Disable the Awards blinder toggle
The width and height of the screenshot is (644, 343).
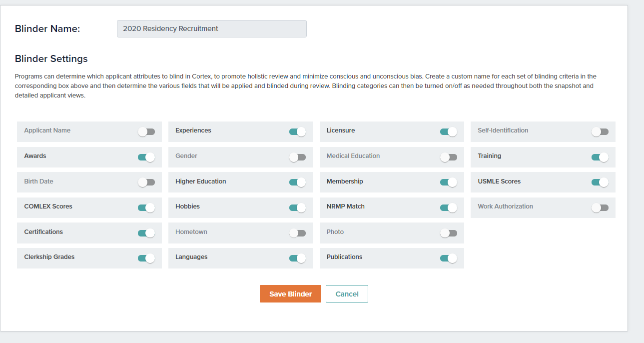tap(146, 157)
